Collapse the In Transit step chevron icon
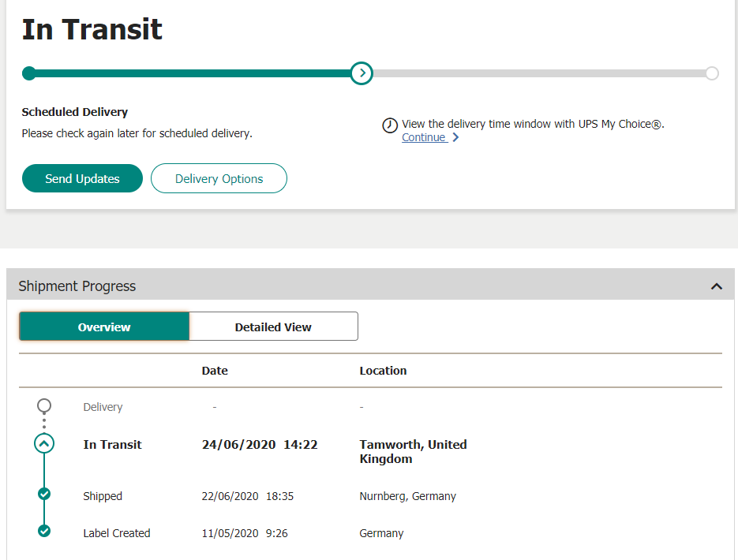 point(44,443)
